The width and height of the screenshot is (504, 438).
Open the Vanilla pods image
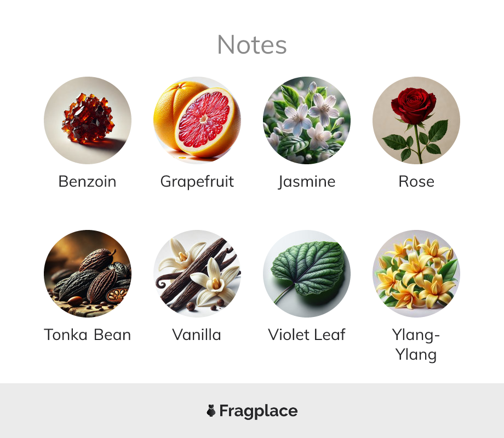click(x=197, y=273)
